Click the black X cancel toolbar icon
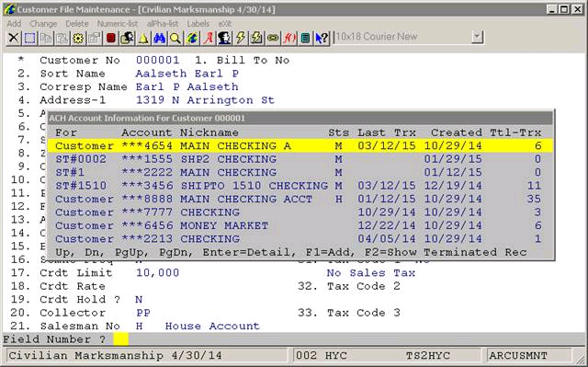 [14, 38]
